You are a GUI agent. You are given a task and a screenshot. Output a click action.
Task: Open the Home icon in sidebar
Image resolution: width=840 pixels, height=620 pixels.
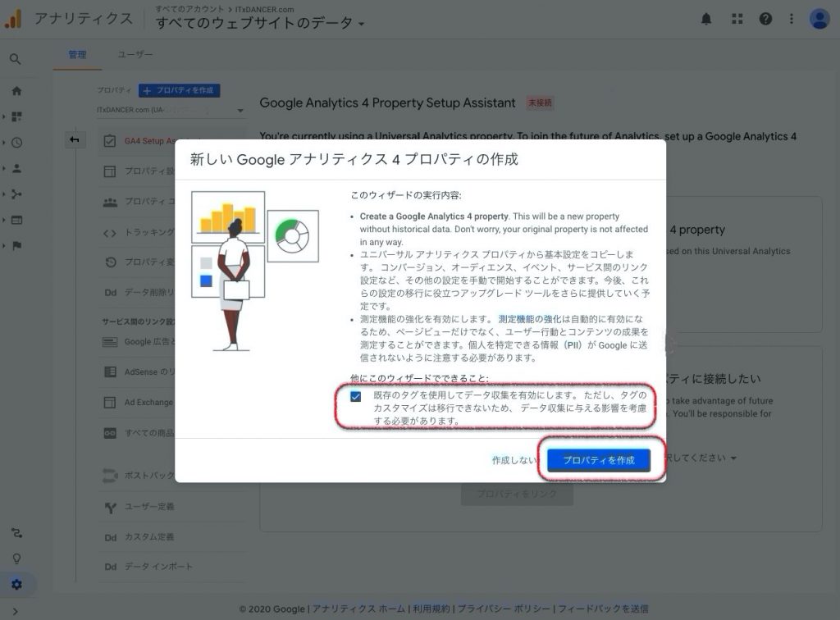(x=16, y=91)
